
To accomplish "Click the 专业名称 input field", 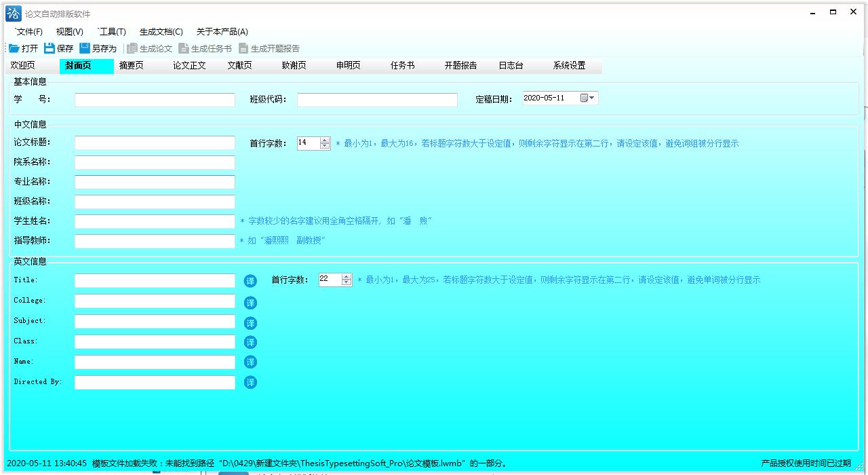I will click(155, 182).
